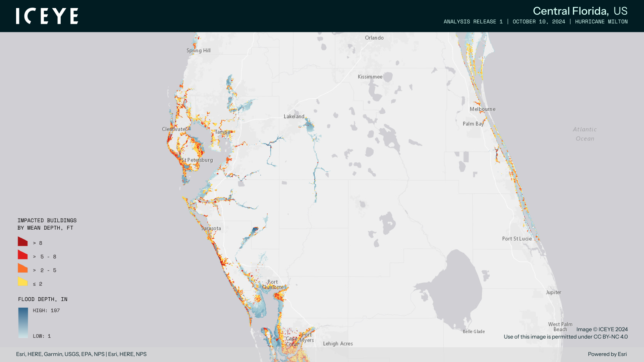Click the Orlando map label
Screen dimensions: 644x362
(x=374, y=38)
